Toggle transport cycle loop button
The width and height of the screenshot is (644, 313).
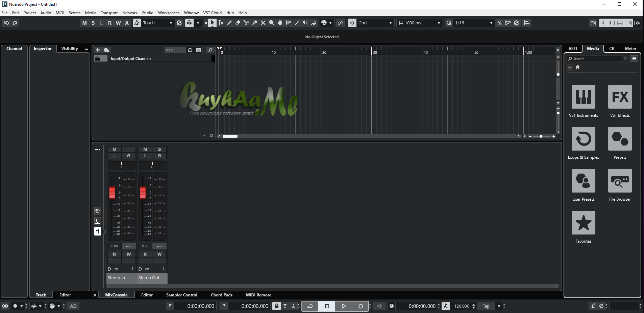(310, 306)
